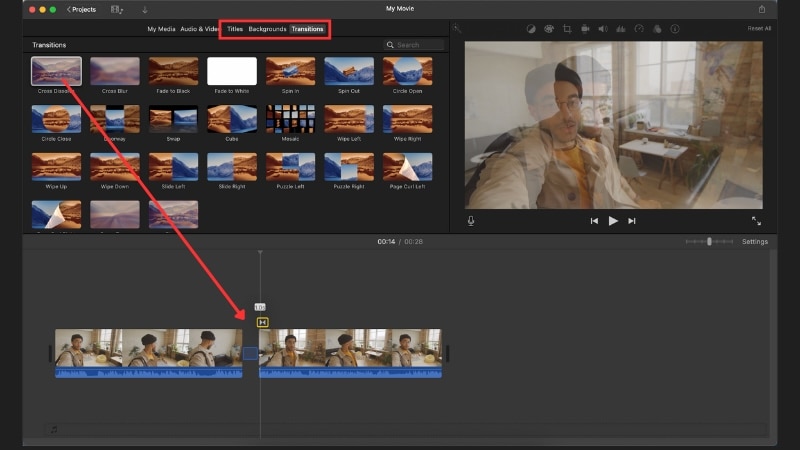Record voiceover with microphone icon
This screenshot has width=800, height=450.
[471, 221]
